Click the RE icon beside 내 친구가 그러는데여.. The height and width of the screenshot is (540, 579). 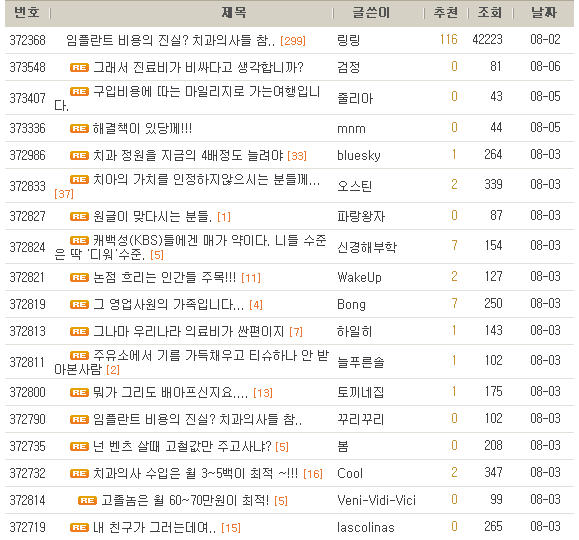[79, 527]
